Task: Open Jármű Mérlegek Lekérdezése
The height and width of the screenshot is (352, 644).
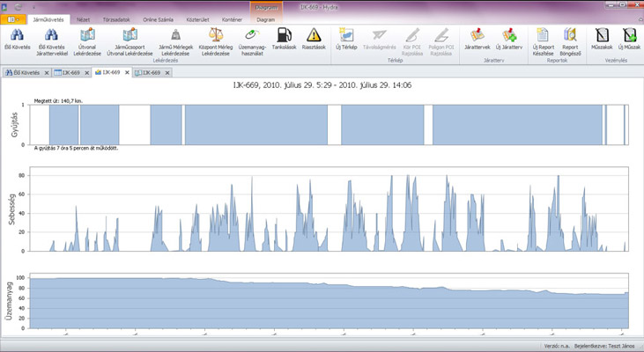Action: coord(175,42)
